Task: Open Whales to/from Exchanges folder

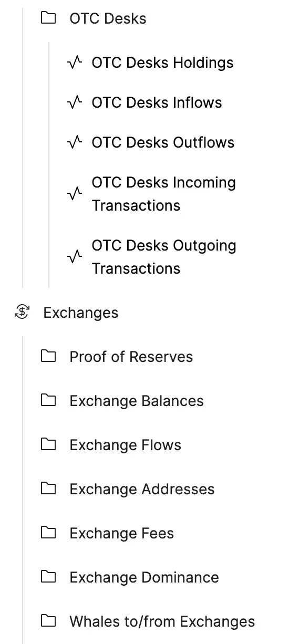Action: pyautogui.click(x=162, y=621)
